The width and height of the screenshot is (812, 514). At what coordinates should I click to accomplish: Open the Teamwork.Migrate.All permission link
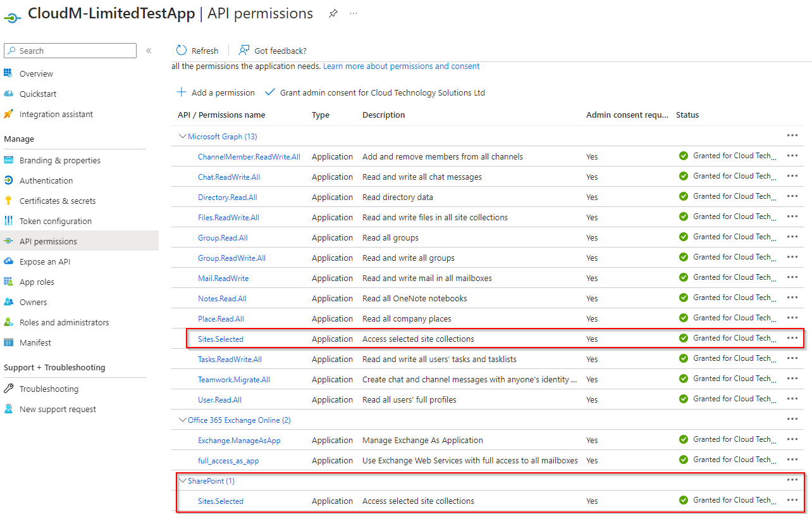(234, 379)
